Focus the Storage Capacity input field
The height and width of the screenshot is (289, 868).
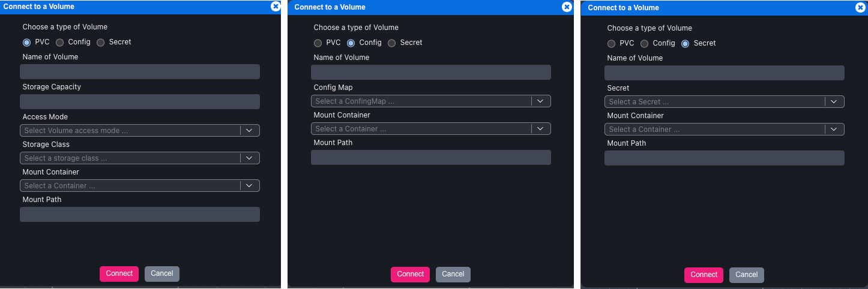coord(140,102)
